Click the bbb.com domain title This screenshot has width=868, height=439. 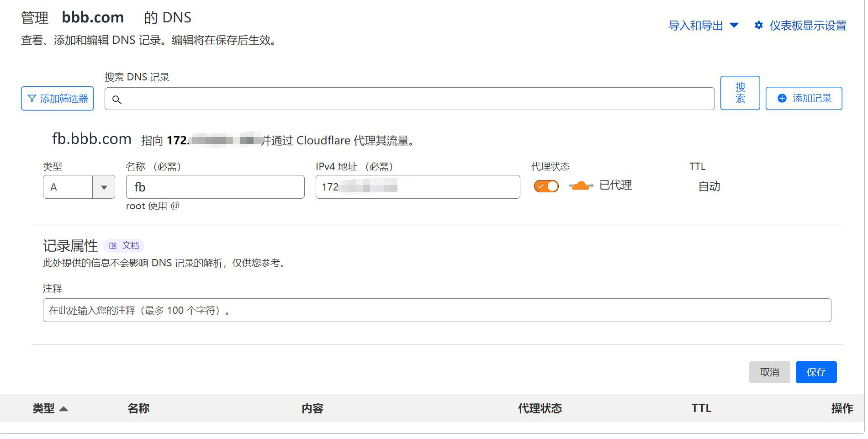pyautogui.click(x=93, y=17)
